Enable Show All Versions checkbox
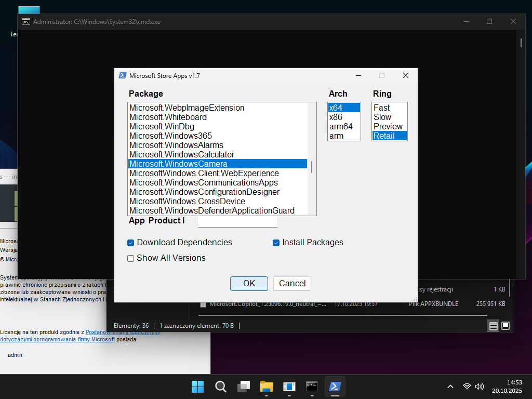The width and height of the screenshot is (532, 399). pyautogui.click(x=131, y=258)
